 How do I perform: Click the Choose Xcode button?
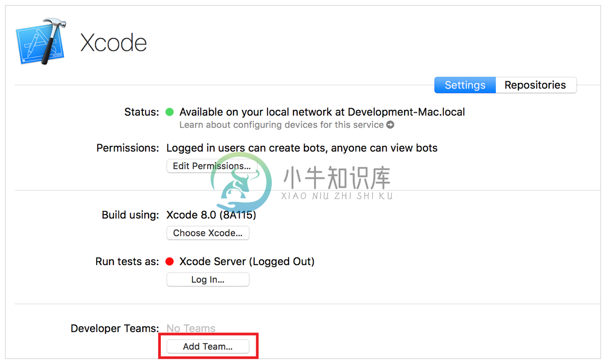208,233
